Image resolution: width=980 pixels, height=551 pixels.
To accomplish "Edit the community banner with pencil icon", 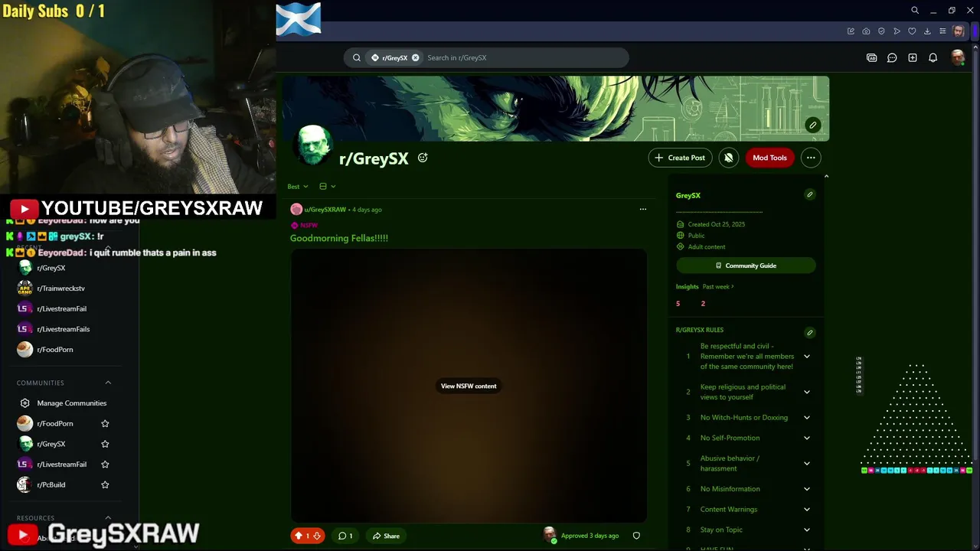I will [813, 125].
